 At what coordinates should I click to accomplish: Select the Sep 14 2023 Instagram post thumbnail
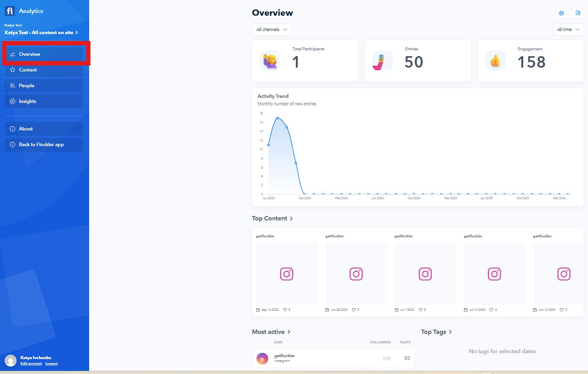[x=287, y=274]
